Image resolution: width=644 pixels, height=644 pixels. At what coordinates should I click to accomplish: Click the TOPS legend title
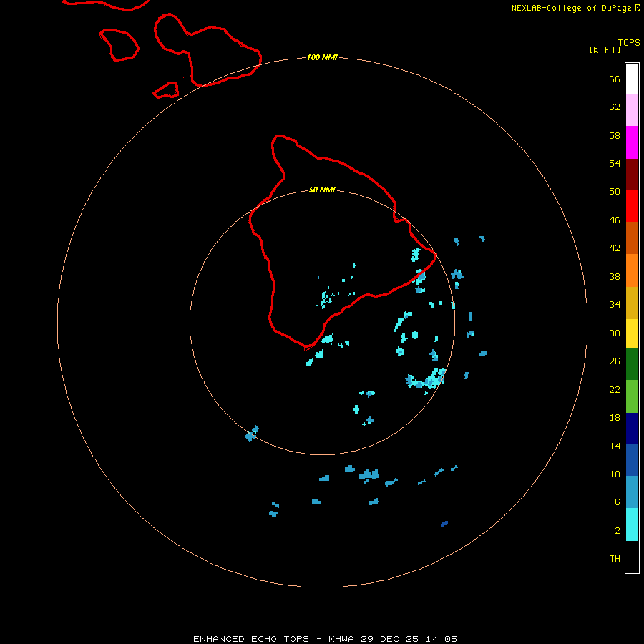tap(629, 43)
